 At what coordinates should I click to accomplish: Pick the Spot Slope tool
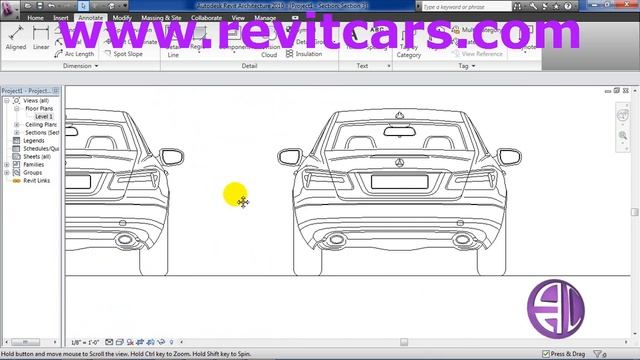point(124,54)
